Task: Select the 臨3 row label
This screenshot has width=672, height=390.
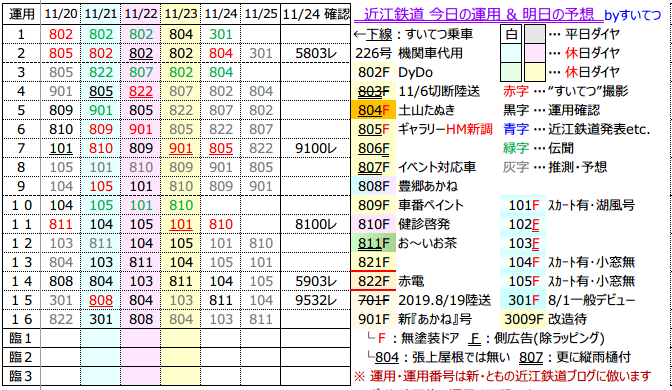Action: [x=21, y=376]
